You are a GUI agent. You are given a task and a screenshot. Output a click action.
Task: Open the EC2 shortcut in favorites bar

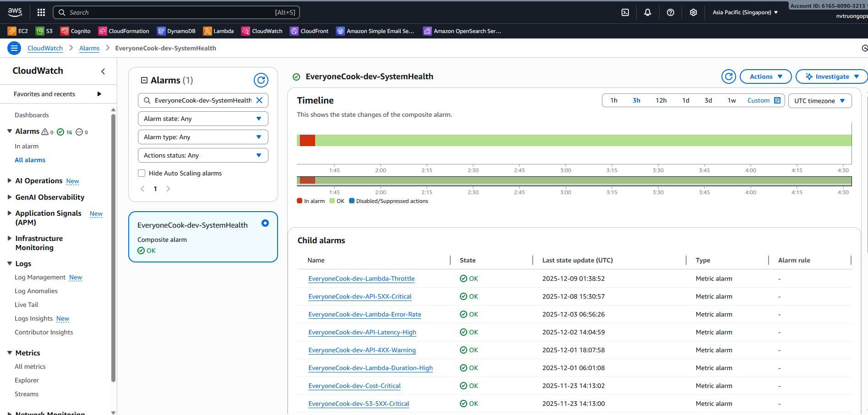coord(18,31)
